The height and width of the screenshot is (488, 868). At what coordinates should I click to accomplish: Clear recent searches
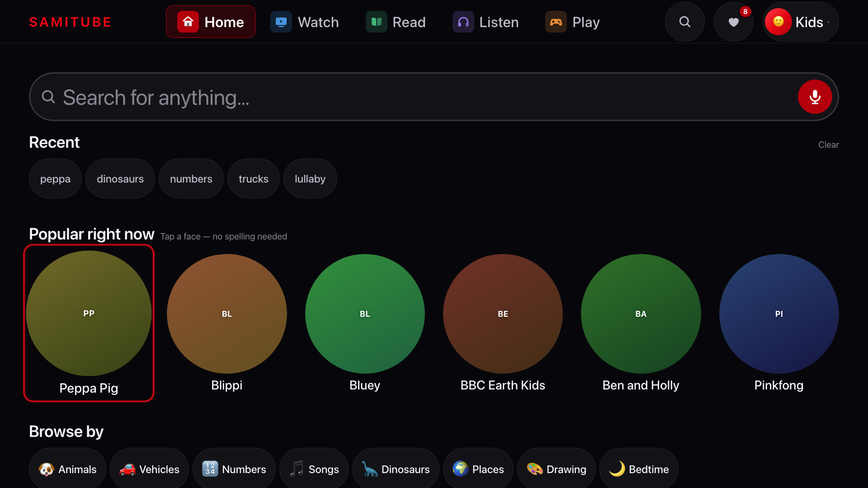click(828, 145)
